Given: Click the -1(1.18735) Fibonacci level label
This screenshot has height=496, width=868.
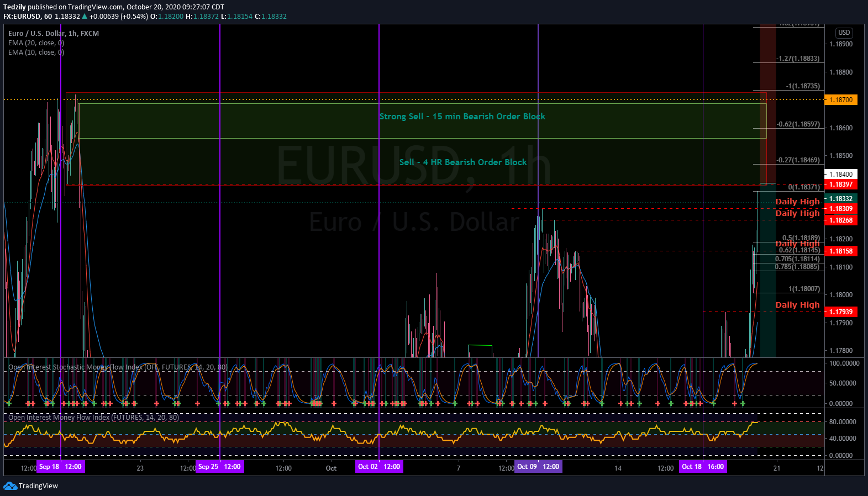Looking at the screenshot, I should pyautogui.click(x=803, y=86).
